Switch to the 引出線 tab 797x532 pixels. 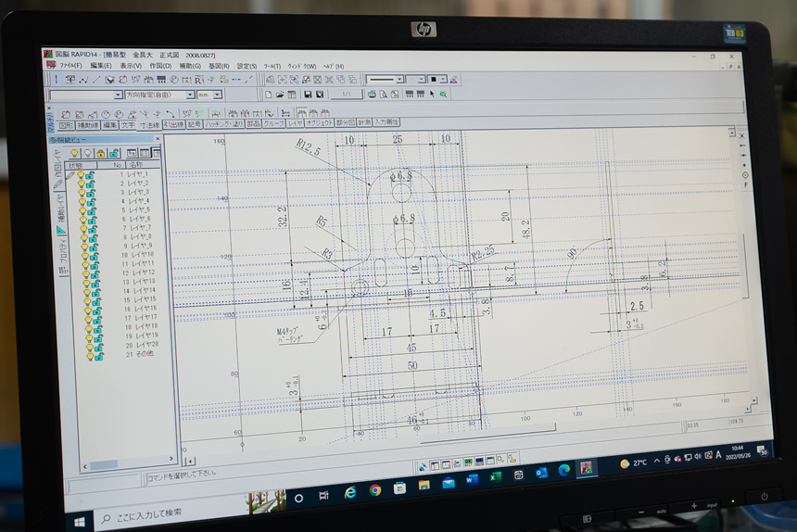174,124
